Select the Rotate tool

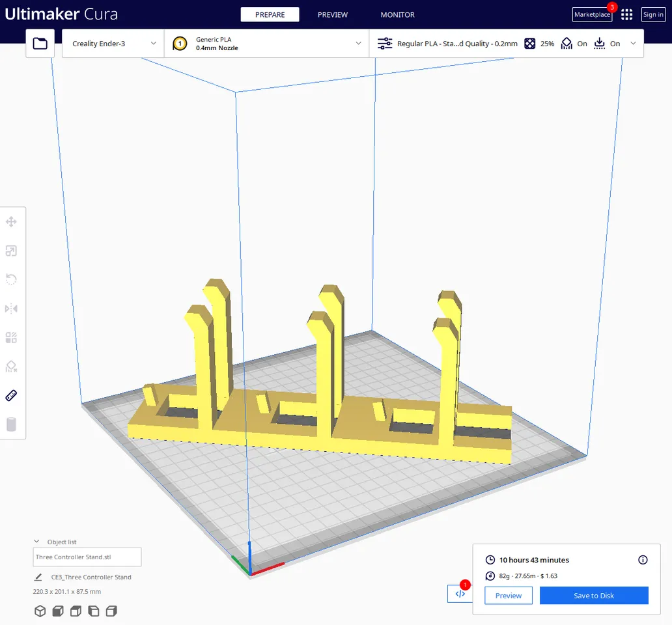(x=11, y=280)
